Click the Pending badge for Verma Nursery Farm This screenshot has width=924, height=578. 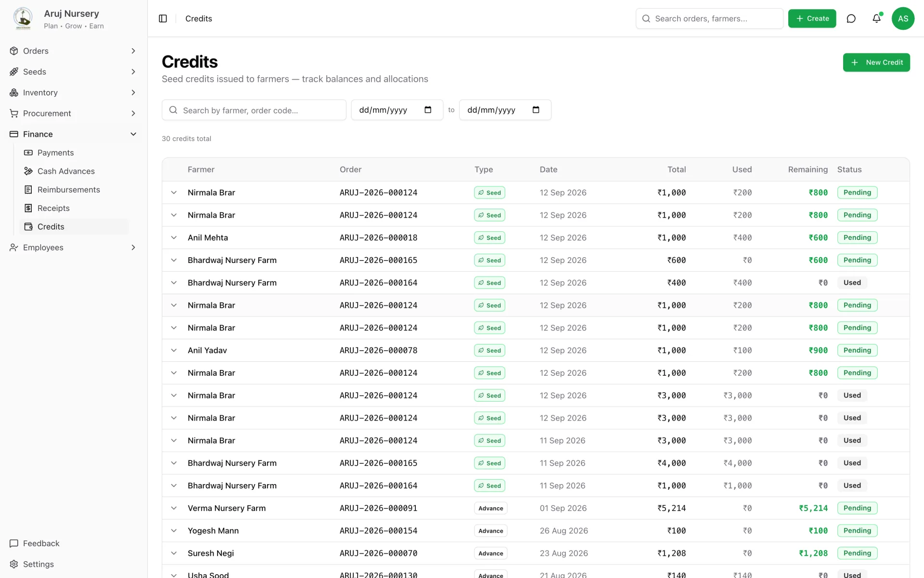pos(857,508)
